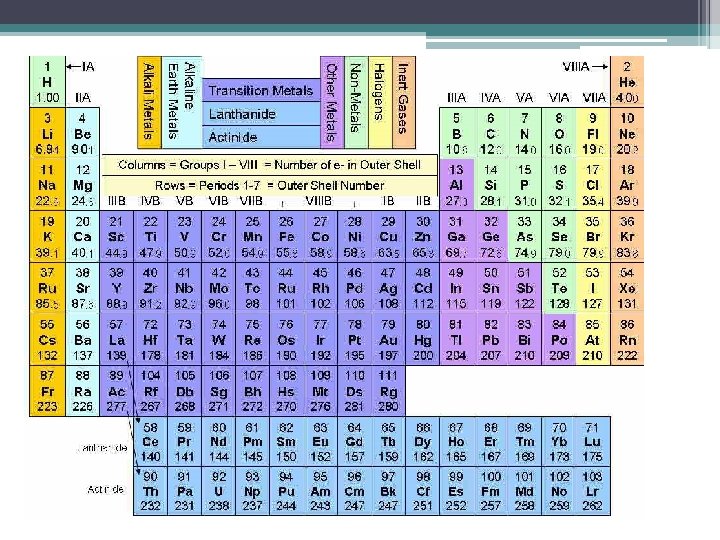Select the Potassium (K) cell
This screenshot has width=720, height=540.
pyautogui.click(x=47, y=236)
